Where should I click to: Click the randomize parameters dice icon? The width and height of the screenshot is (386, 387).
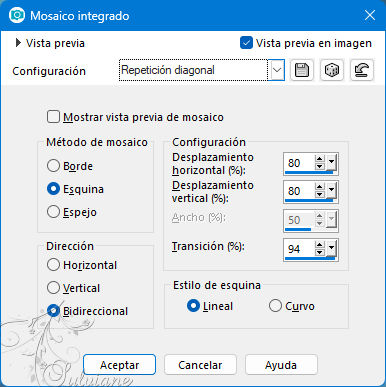pos(332,70)
